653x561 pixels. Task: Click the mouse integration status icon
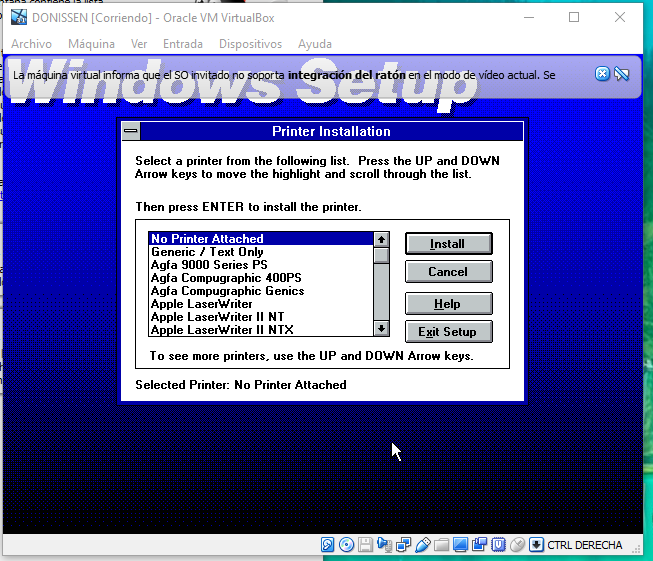click(x=517, y=545)
